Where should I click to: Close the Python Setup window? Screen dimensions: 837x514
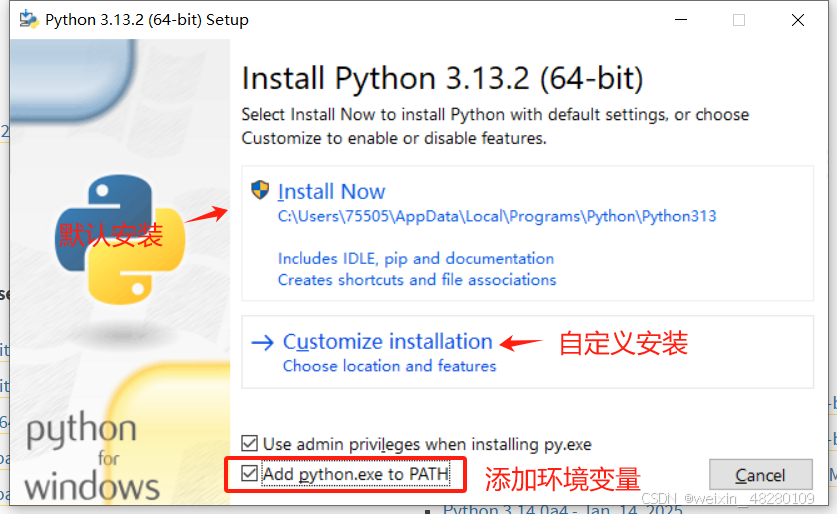(x=797, y=20)
